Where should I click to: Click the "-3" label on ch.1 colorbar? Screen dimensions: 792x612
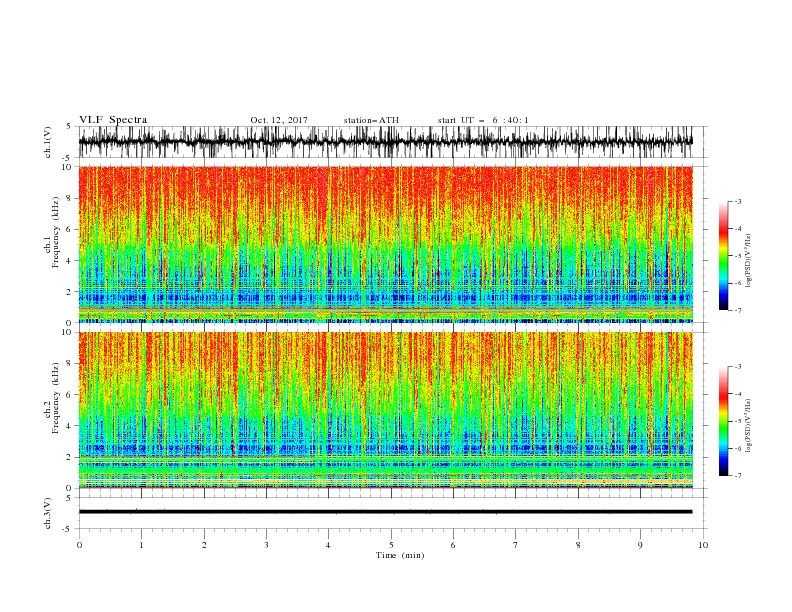point(738,201)
